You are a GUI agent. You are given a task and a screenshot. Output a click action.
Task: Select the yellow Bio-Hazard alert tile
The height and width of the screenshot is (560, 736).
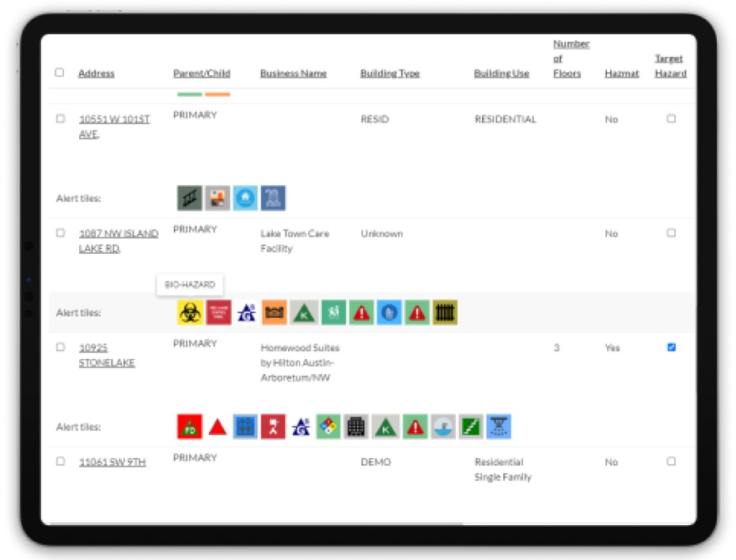click(x=190, y=312)
